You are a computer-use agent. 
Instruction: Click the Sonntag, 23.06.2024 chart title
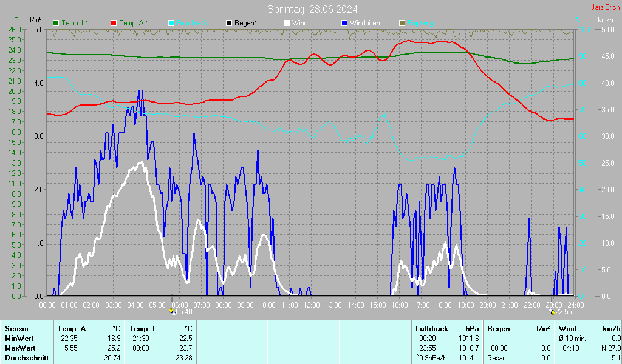tap(312, 9)
